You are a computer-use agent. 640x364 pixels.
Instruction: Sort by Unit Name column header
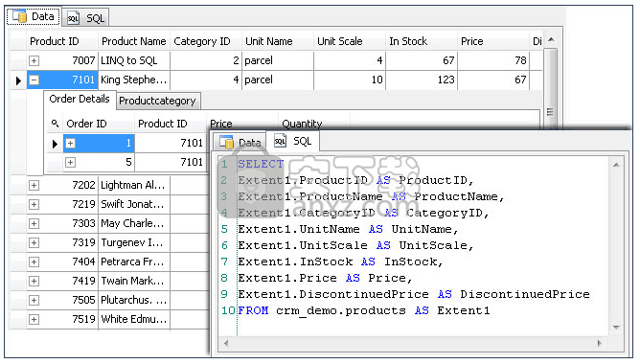pos(278,41)
